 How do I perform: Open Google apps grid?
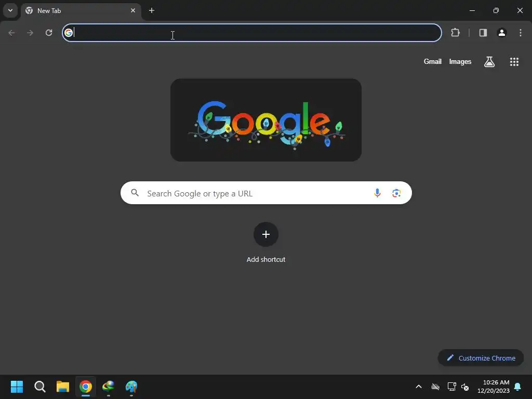coord(514,62)
